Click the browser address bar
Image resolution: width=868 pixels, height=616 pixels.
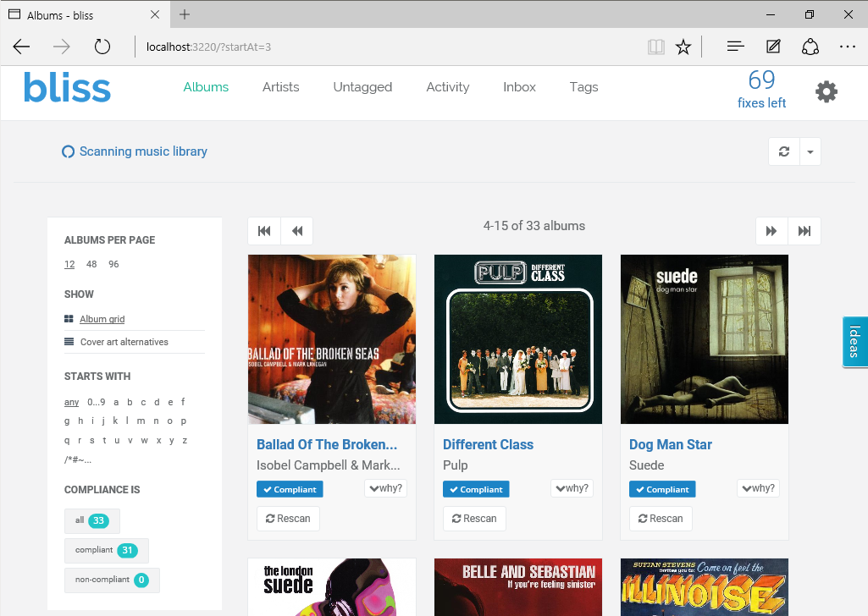(388, 47)
